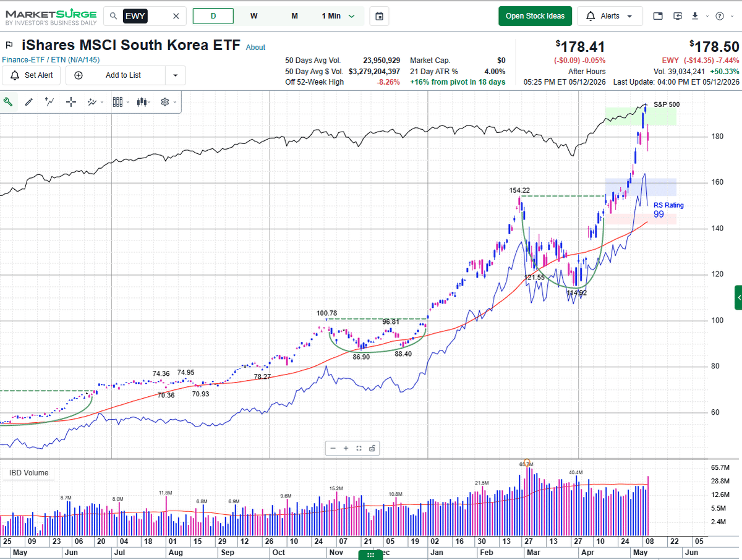Click the 40.4M volume label
The image size is (742, 560).
coord(576,473)
